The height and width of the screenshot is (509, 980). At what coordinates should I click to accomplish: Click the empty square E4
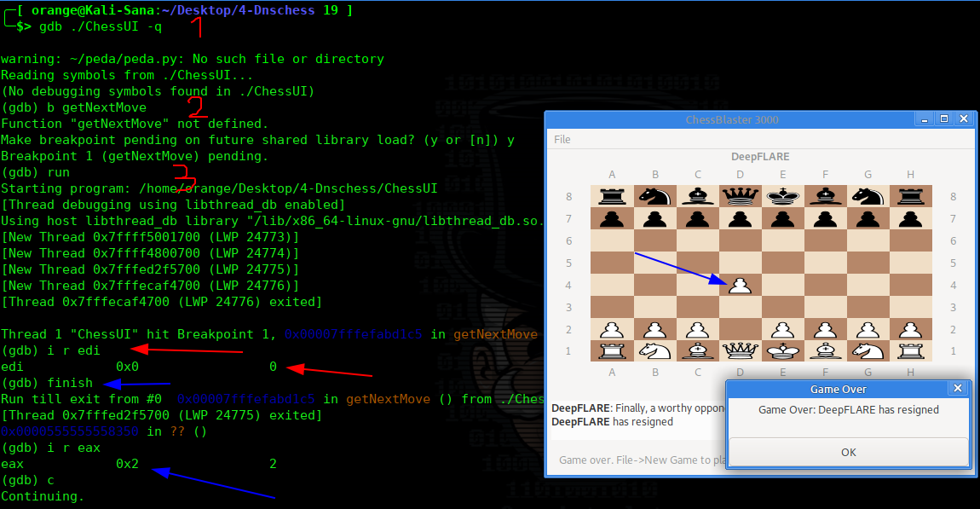pos(782,285)
